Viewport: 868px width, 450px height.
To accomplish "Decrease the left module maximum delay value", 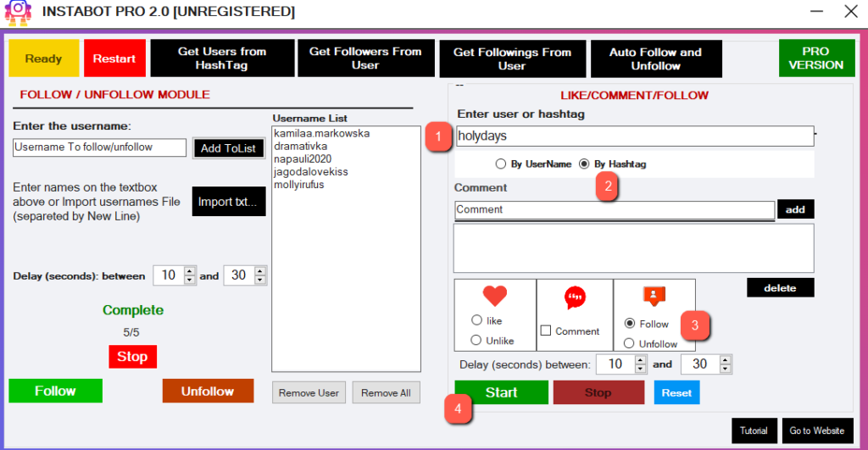I will (259, 281).
